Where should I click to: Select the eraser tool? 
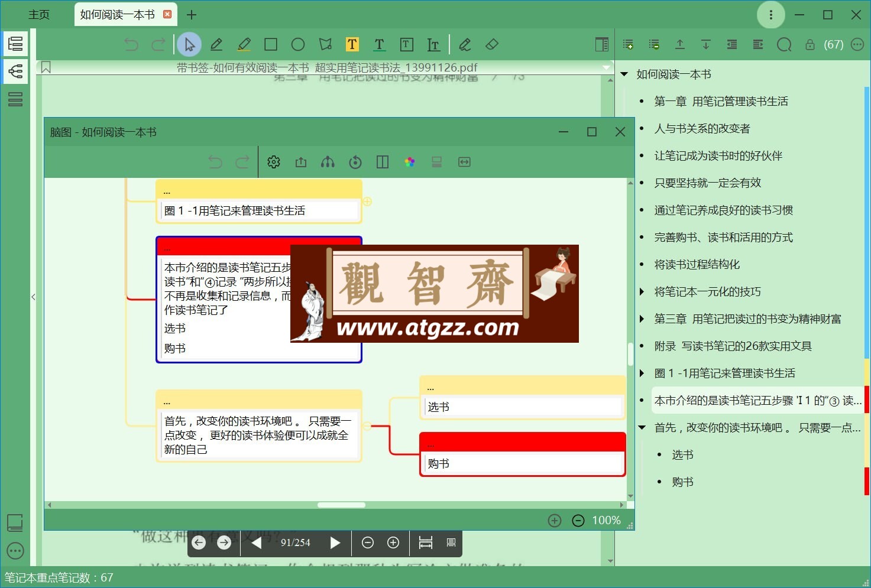point(492,44)
